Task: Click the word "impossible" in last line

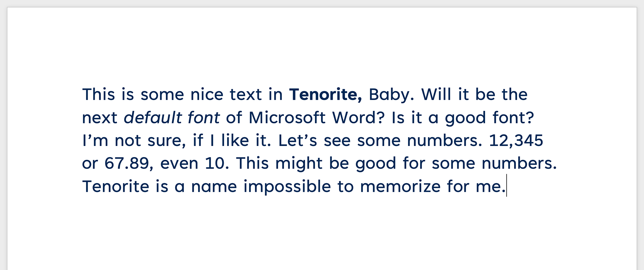Action: (287, 187)
